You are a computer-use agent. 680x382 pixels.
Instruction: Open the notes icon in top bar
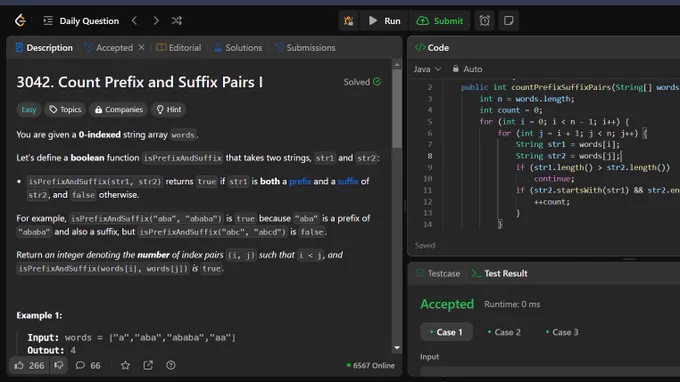point(508,21)
